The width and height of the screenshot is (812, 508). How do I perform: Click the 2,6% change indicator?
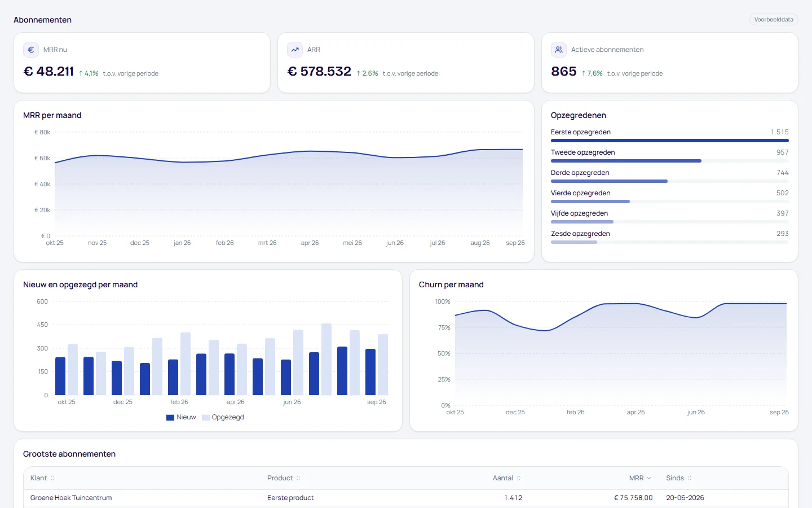tap(367, 73)
